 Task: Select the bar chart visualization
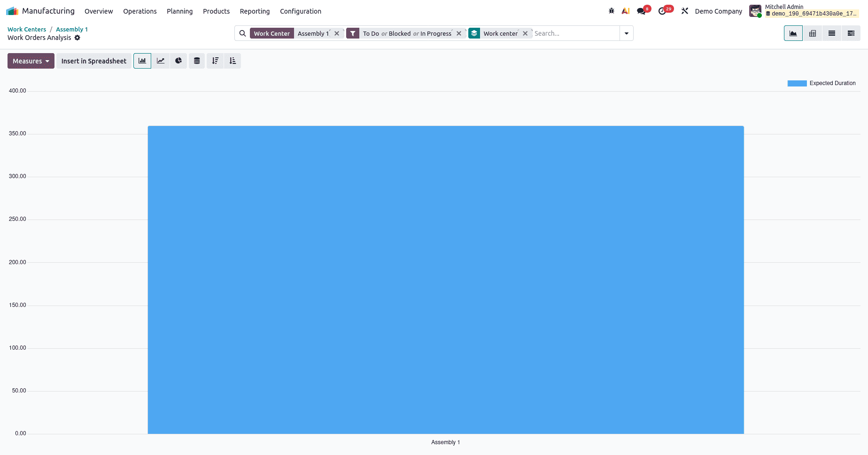coord(142,61)
